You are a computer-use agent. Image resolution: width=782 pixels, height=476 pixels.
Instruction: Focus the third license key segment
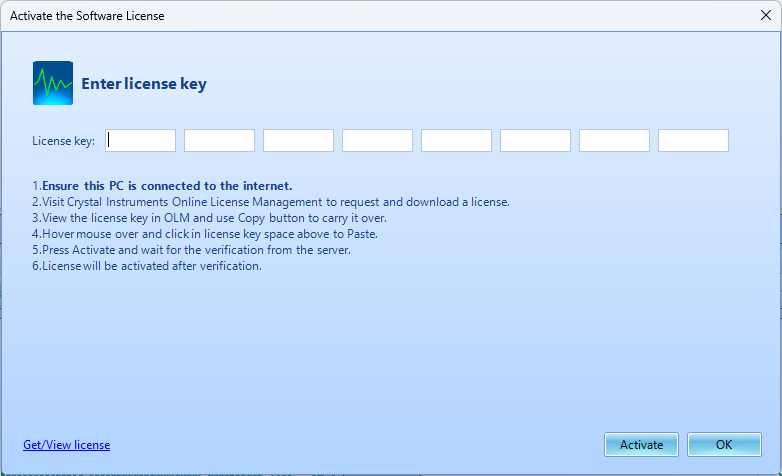pyautogui.click(x=298, y=140)
